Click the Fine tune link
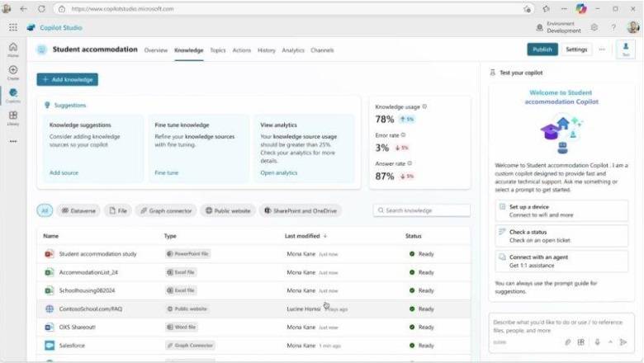This screenshot has width=644, height=363. 166,172
